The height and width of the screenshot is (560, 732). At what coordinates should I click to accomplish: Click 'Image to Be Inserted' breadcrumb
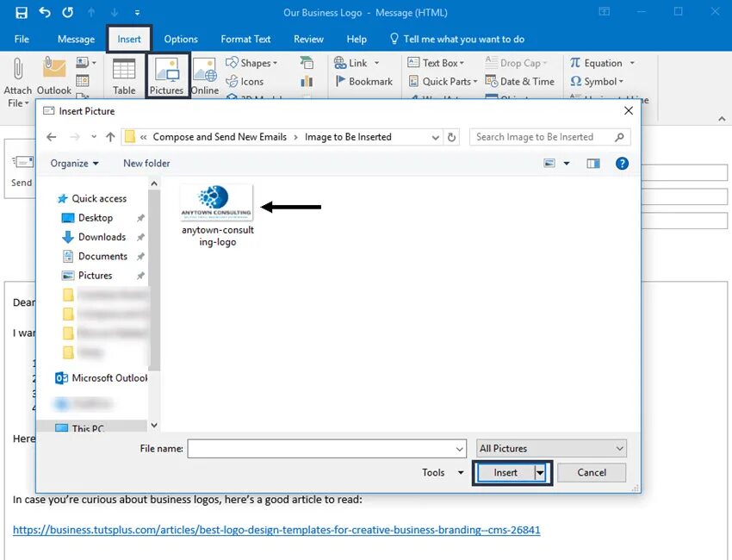click(x=348, y=137)
